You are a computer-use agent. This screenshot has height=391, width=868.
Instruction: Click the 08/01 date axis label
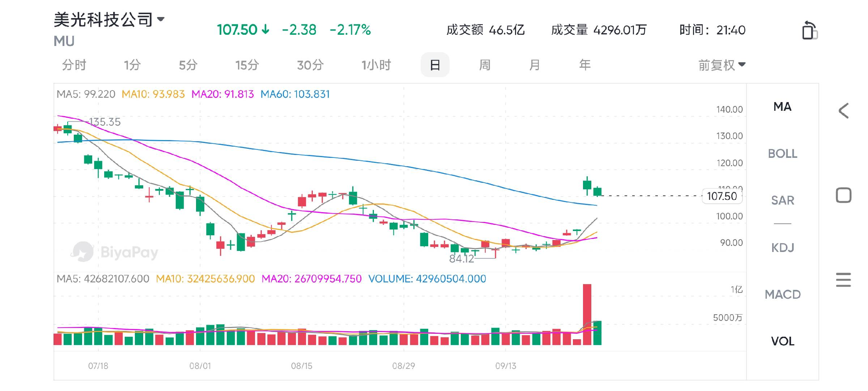[200, 366]
